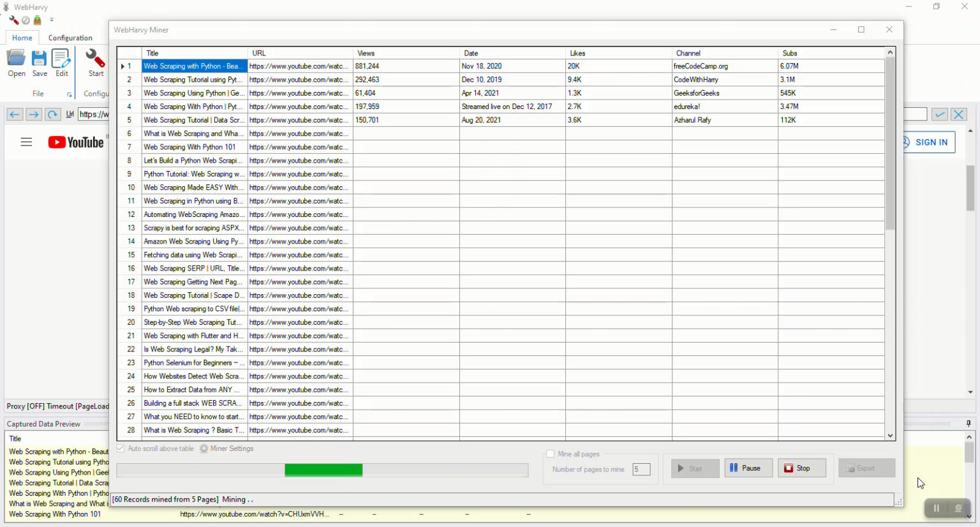Click the browser back arrow
The image size is (980, 527).
tap(14, 114)
